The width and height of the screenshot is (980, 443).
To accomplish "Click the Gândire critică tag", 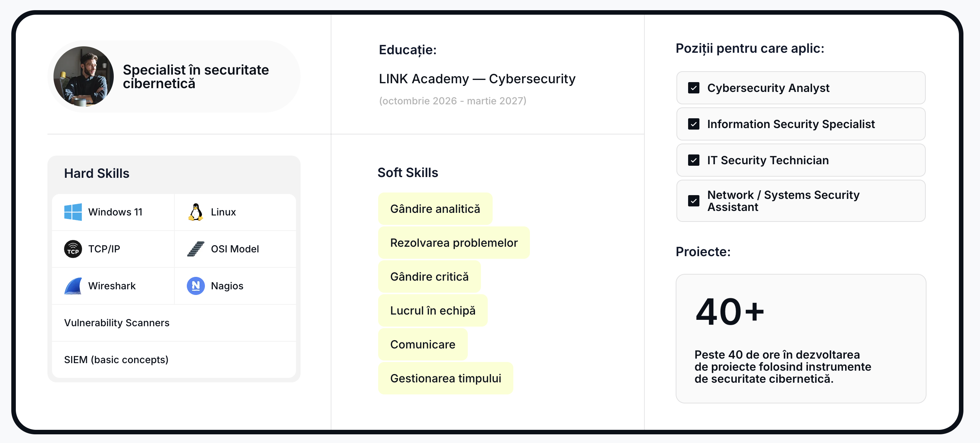I will coord(429,276).
